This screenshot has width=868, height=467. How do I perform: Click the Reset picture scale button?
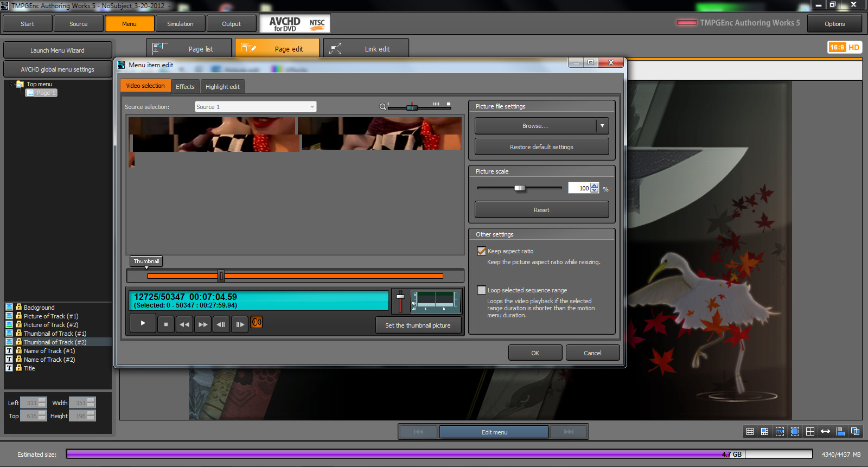541,210
